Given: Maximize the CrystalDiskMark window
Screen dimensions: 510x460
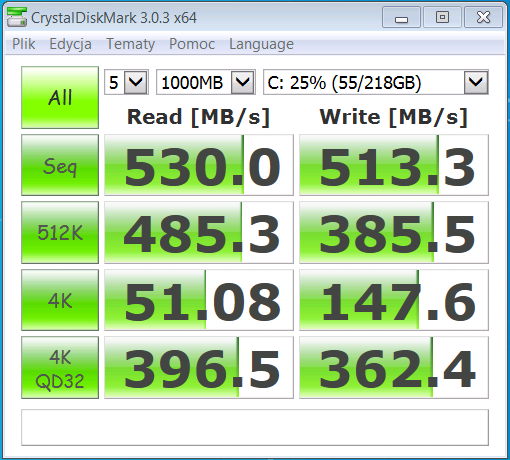Looking at the screenshot, I should pos(442,17).
